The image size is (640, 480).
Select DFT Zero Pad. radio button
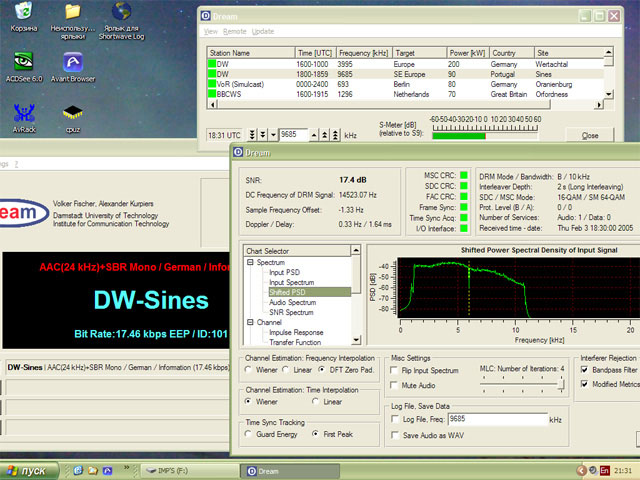click(x=322, y=369)
